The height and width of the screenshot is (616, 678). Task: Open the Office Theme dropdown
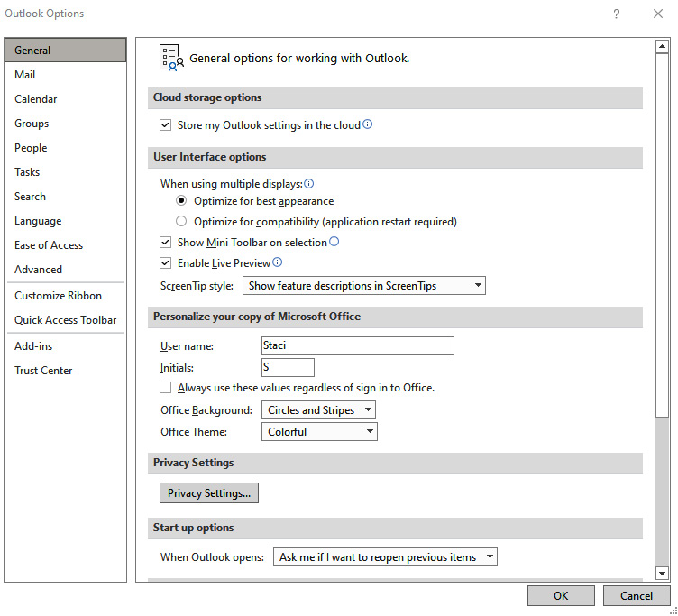[x=319, y=431]
